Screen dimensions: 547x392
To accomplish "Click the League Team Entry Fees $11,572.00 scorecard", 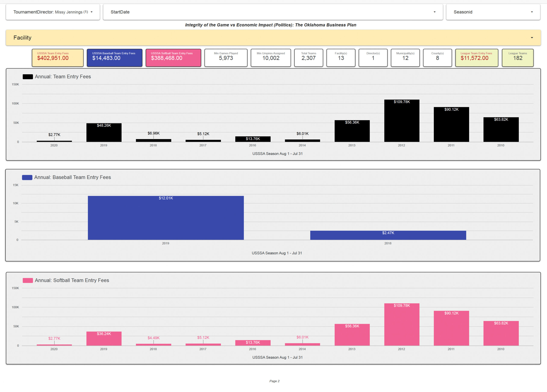I will [476, 58].
